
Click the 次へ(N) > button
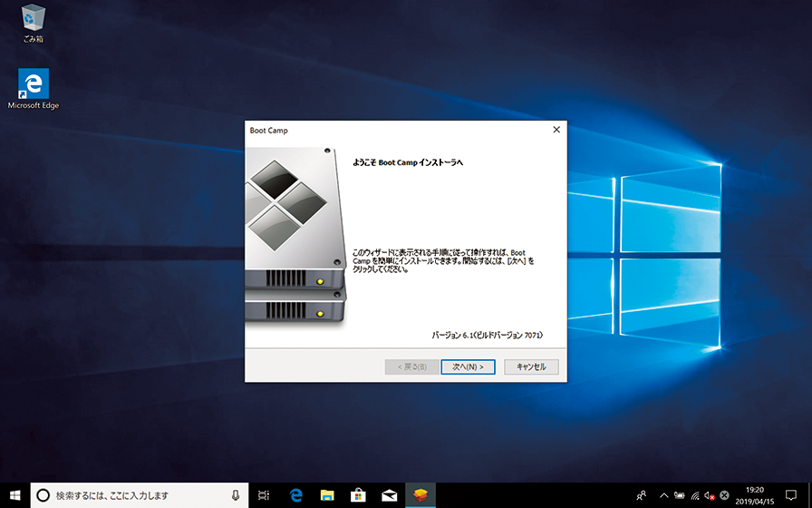point(468,366)
